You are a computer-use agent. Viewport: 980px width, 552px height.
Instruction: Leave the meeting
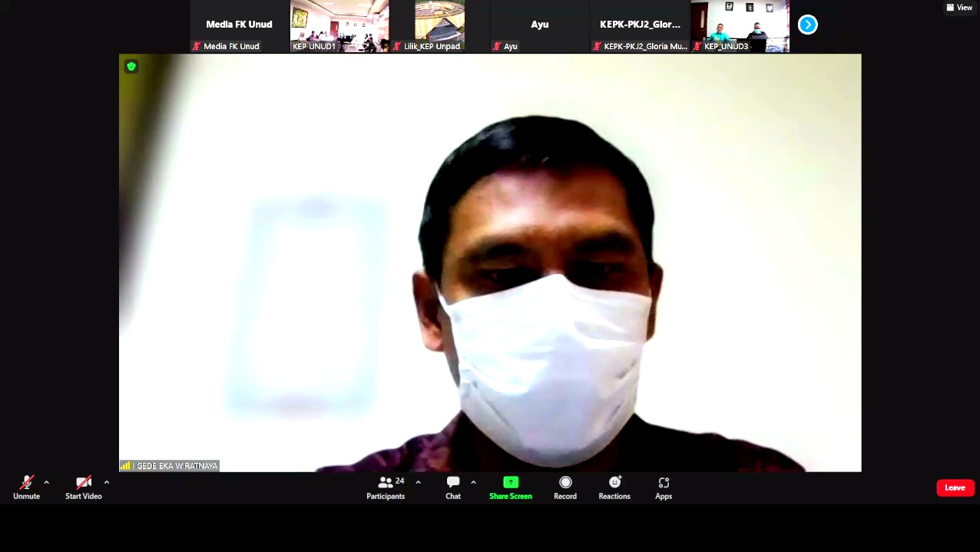click(x=955, y=488)
